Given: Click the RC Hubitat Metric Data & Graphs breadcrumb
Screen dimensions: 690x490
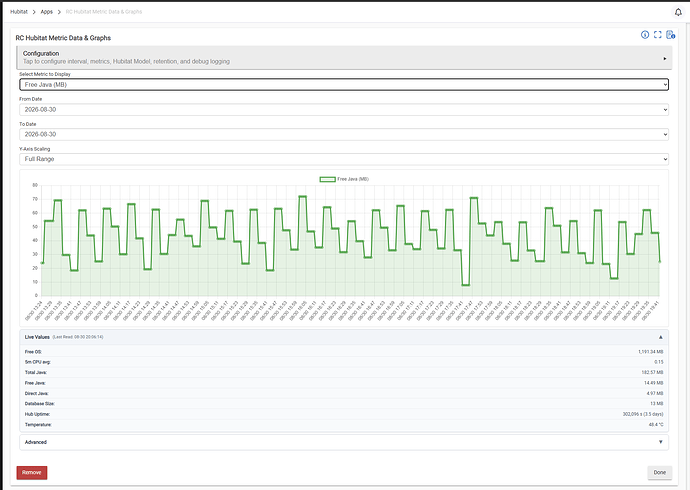Looking at the screenshot, I should [x=104, y=12].
